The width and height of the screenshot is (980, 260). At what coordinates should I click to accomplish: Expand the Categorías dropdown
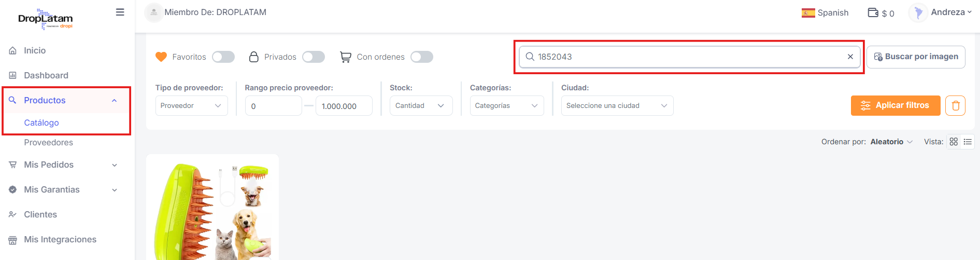[x=506, y=106]
